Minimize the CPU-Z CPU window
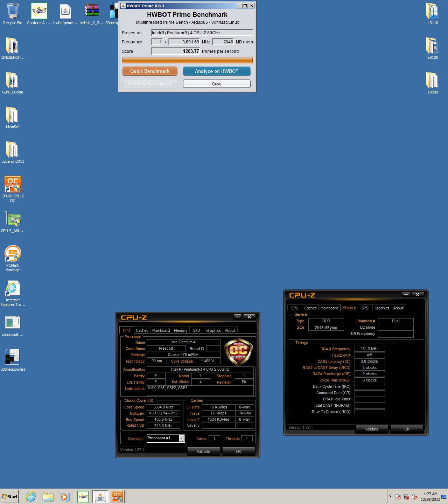Screen dimensions: 448x504 tap(238, 317)
